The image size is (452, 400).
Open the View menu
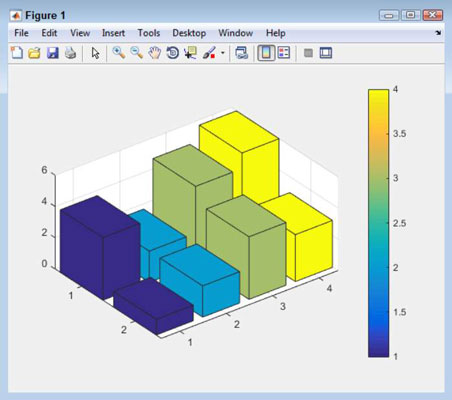[x=80, y=33]
